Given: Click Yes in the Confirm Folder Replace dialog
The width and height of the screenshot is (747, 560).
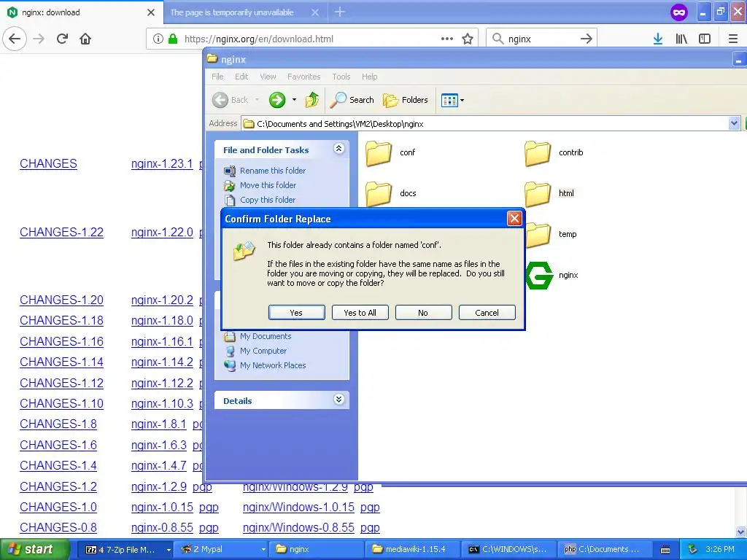Looking at the screenshot, I should click(296, 312).
